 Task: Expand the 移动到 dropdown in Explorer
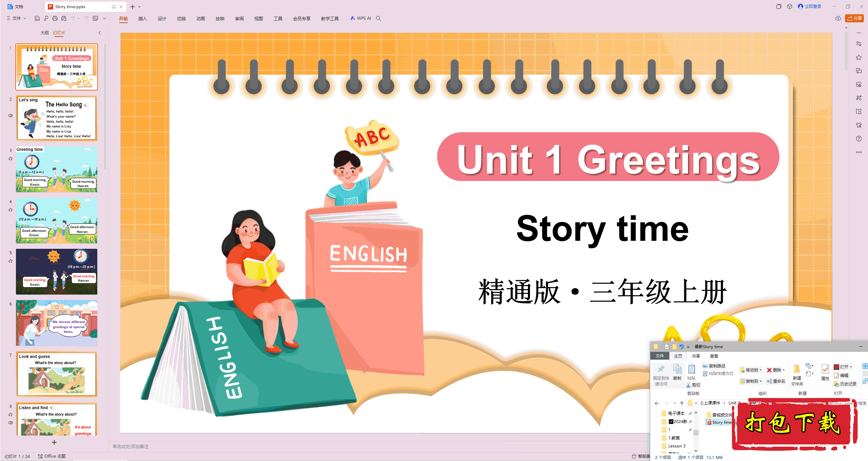pyautogui.click(x=761, y=370)
